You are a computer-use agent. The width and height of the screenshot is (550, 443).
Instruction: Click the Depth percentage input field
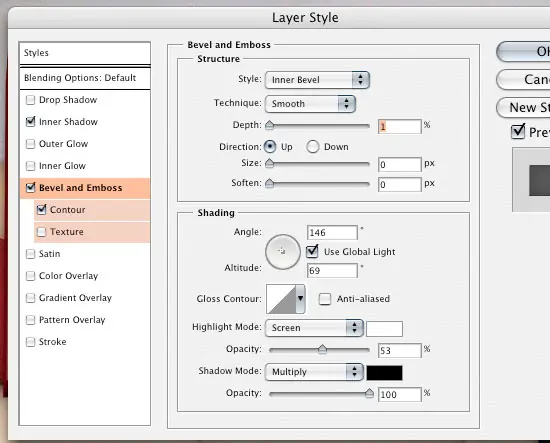(400, 126)
